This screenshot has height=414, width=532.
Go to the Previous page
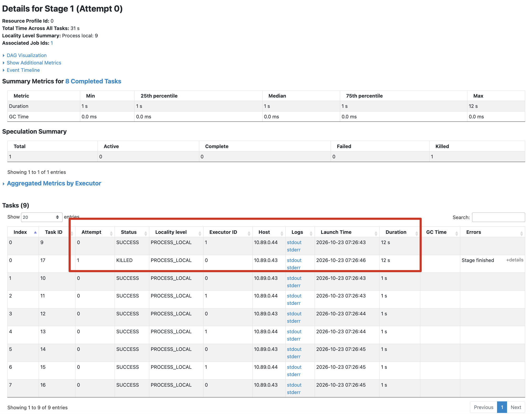[483, 407]
